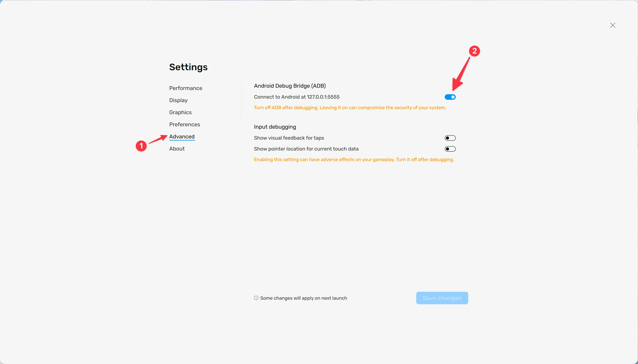Image resolution: width=638 pixels, height=364 pixels.
Task: Switch to the Display section
Action: 178,101
